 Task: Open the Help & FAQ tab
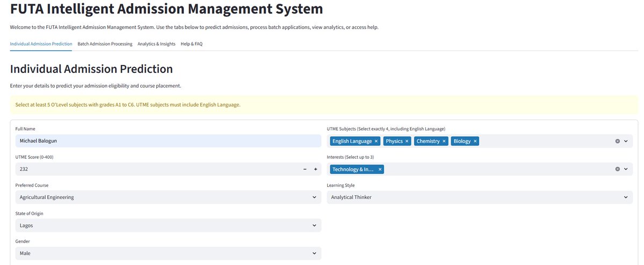(191, 44)
